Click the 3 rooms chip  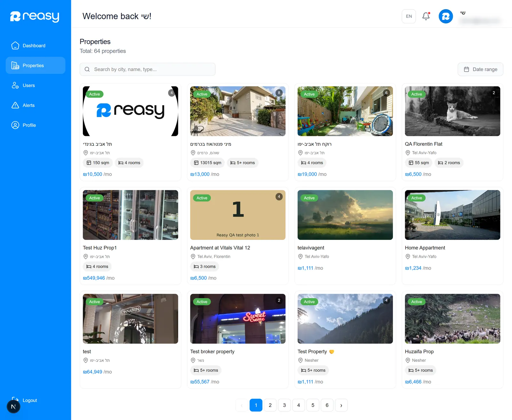pyautogui.click(x=205, y=266)
